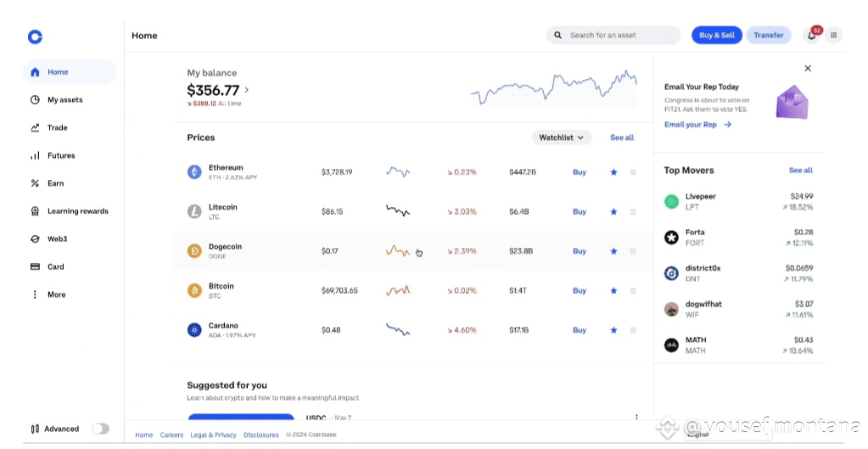Open the notifications bell icon
This screenshot has width=868, height=449.
[x=812, y=36]
